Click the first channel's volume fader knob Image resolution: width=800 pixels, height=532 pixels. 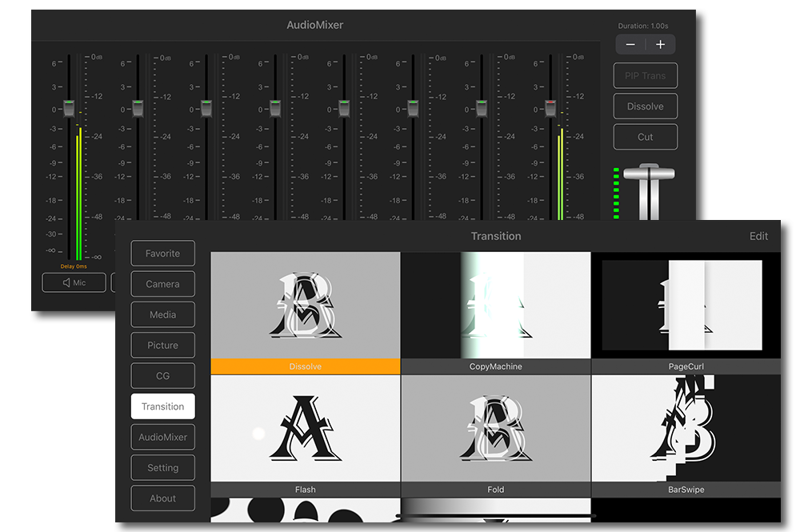(69, 109)
